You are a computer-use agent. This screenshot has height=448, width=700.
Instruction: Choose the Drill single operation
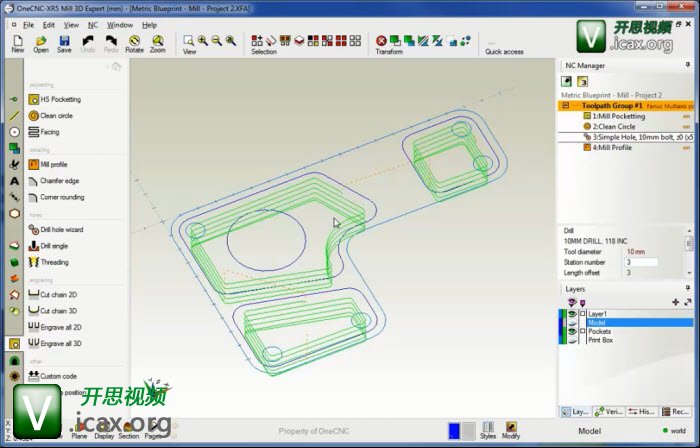pyautogui.click(x=48, y=246)
